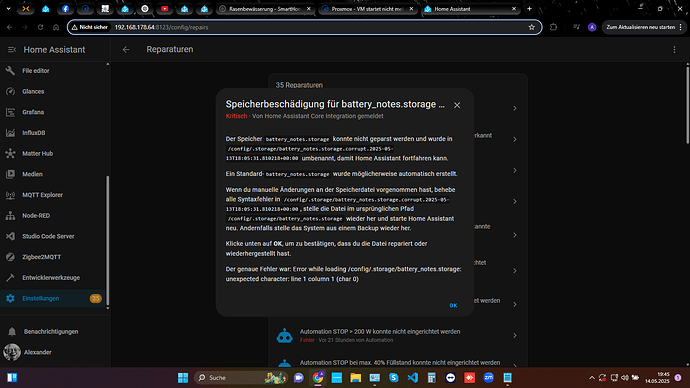Open Node-RED panel
The image size is (690, 388).
point(53,216)
